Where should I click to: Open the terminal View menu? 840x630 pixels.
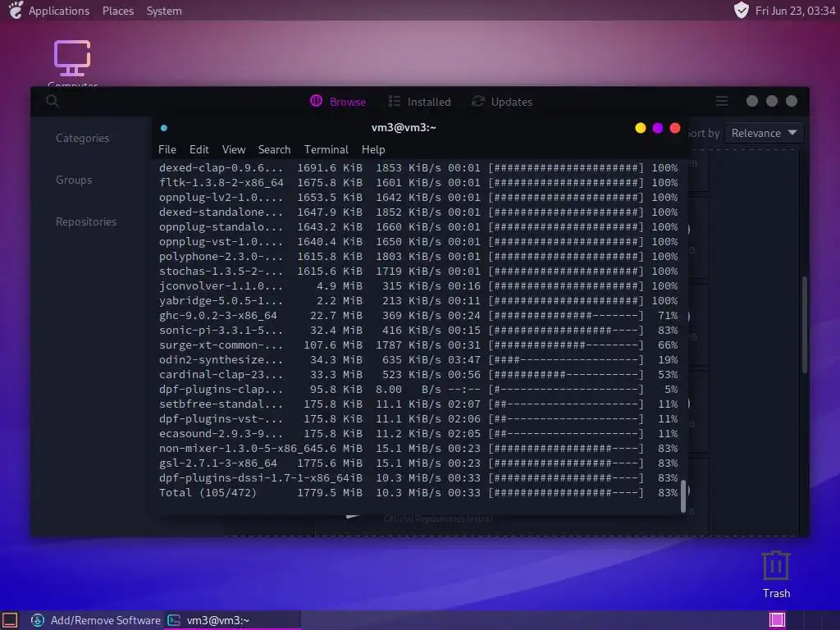tap(234, 149)
